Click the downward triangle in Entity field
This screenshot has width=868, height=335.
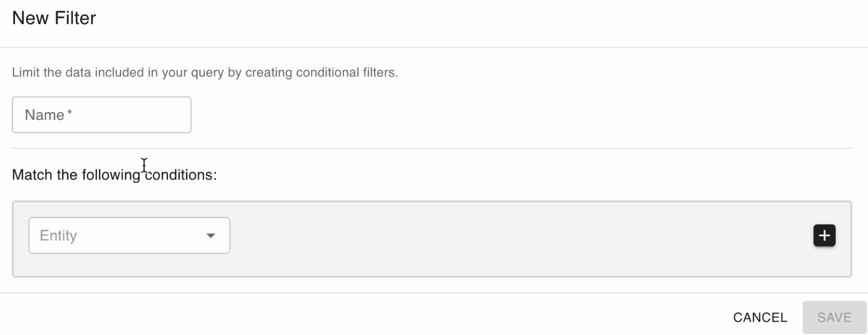[210, 236]
